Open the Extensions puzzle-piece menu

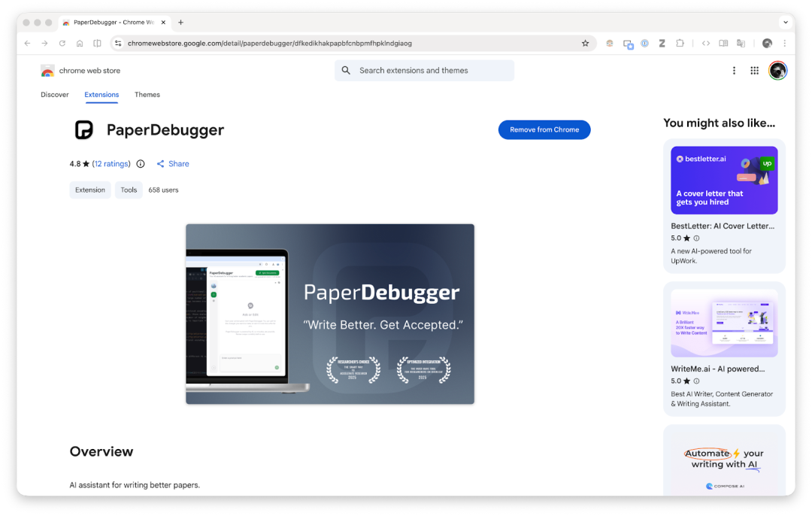click(x=680, y=43)
